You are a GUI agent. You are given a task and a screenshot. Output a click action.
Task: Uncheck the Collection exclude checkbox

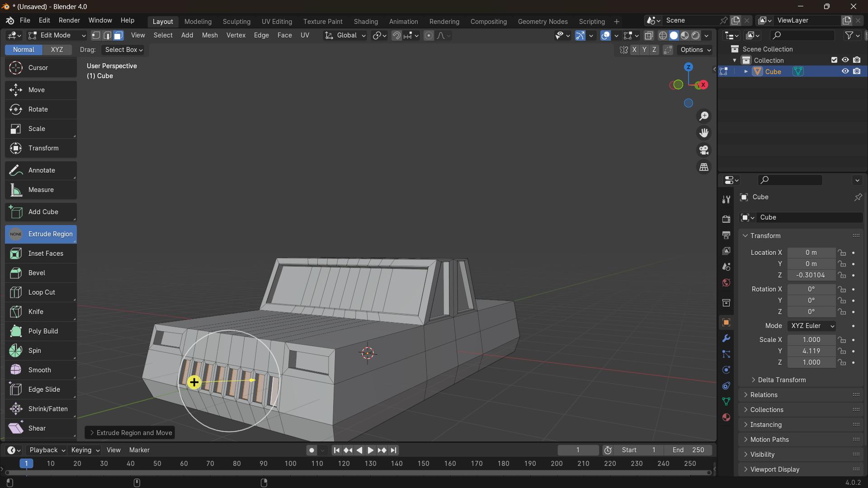(834, 60)
